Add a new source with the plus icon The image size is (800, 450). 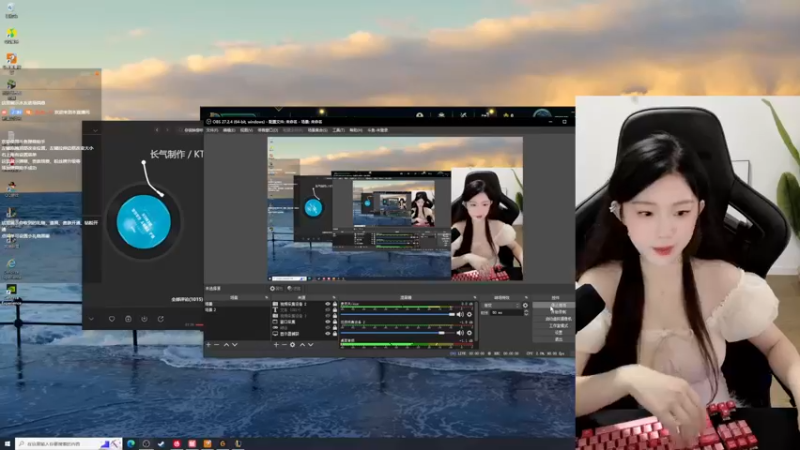click(277, 345)
